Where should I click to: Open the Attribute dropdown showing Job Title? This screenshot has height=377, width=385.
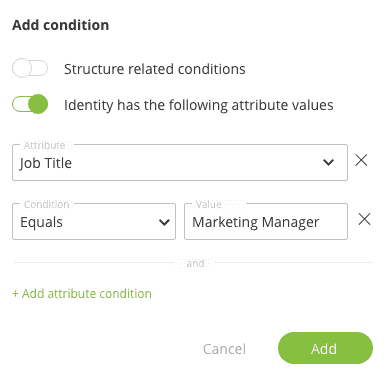[x=180, y=163]
